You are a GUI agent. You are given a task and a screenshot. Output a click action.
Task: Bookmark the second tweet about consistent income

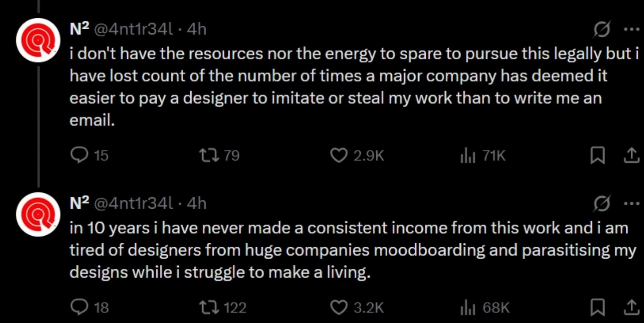pyautogui.click(x=598, y=307)
